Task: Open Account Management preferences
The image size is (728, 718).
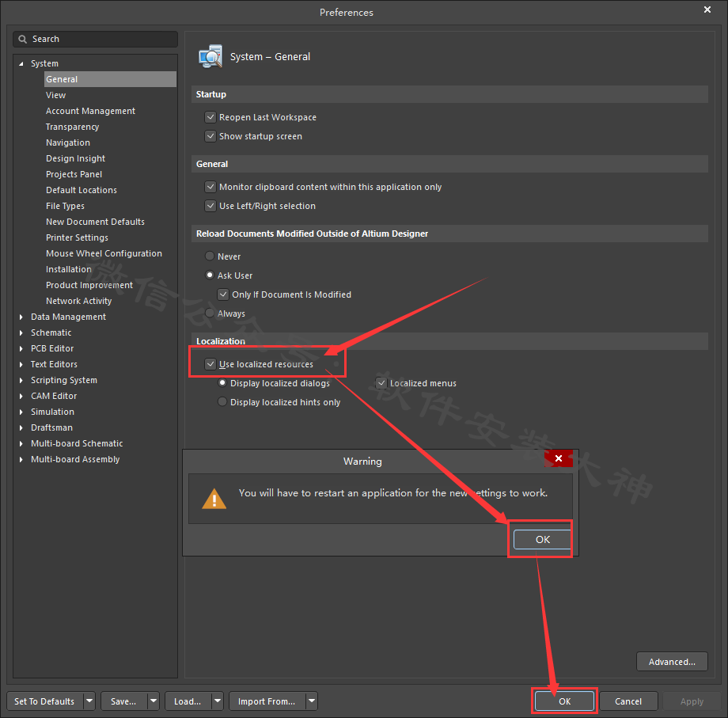Action: pos(90,111)
